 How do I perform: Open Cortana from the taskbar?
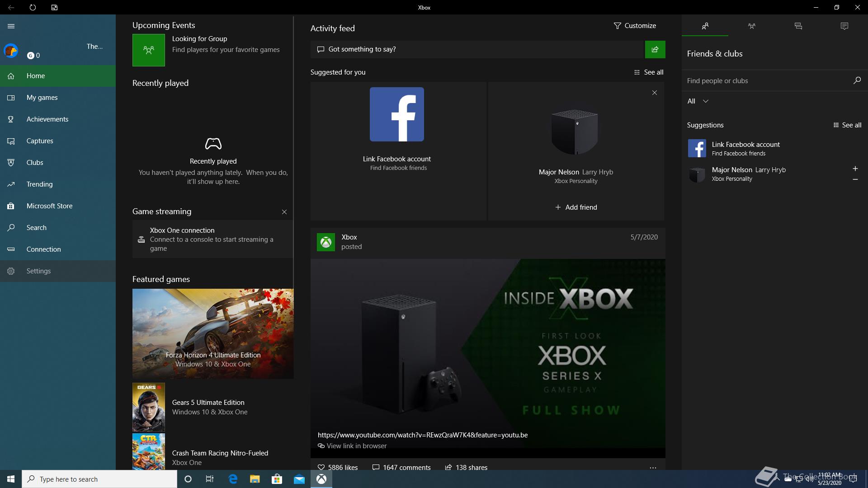point(188,479)
